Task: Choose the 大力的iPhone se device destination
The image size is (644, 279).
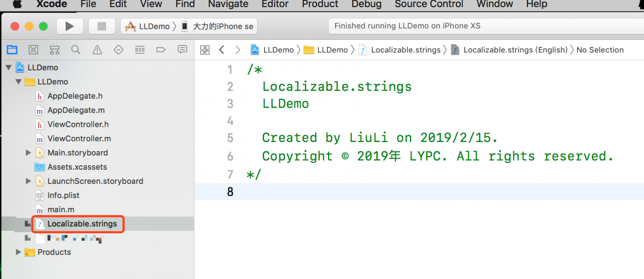Action: click(217, 26)
